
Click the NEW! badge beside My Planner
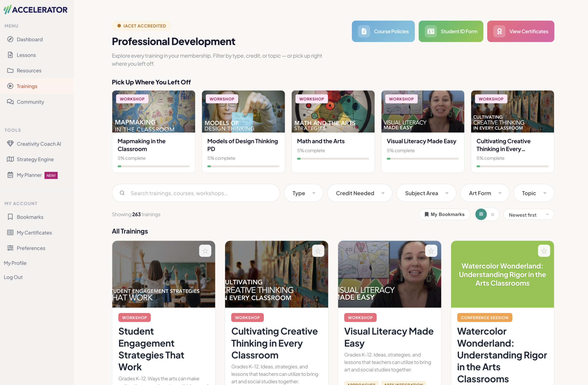(51, 175)
